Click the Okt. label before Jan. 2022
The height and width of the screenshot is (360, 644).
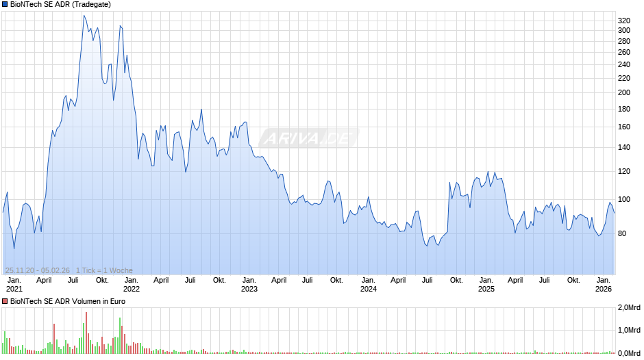[x=102, y=281]
